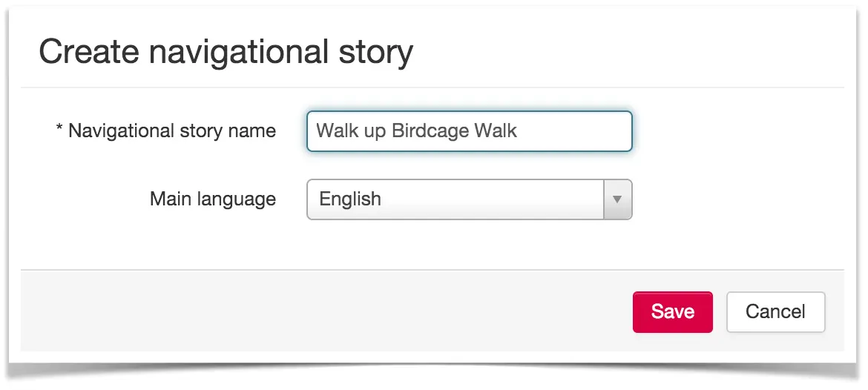The height and width of the screenshot is (390, 868).
Task: Place cursor at start of 'Walk up' text
Action: coord(318,131)
